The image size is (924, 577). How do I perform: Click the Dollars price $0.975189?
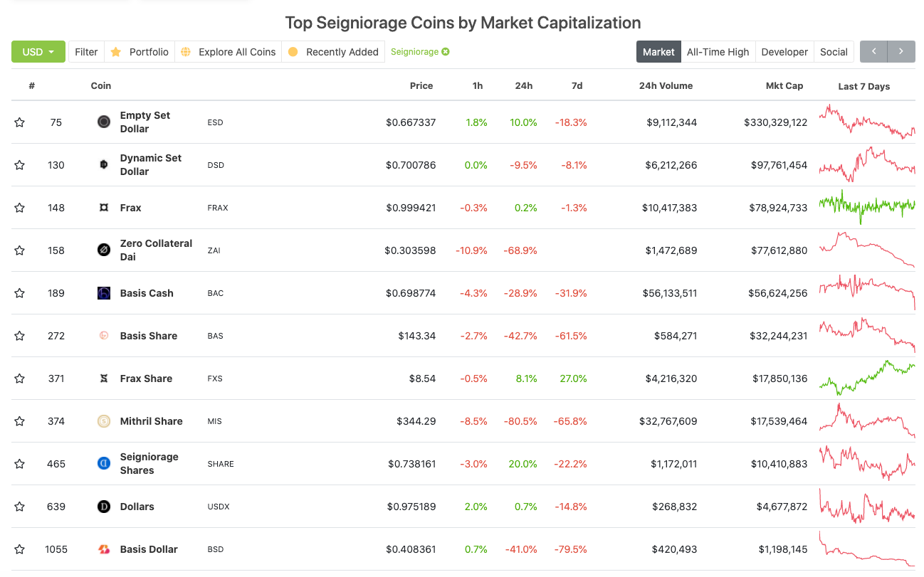click(x=412, y=507)
